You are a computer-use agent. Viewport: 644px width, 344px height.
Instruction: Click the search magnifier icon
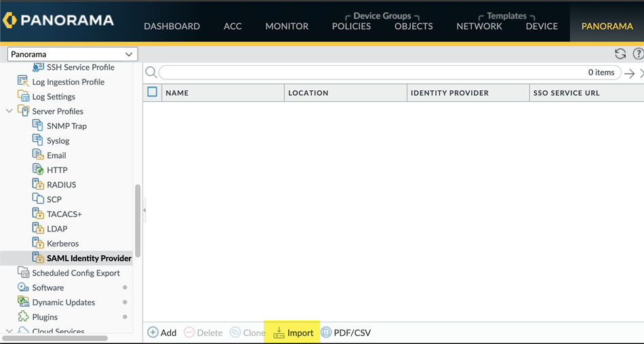pyautogui.click(x=151, y=73)
